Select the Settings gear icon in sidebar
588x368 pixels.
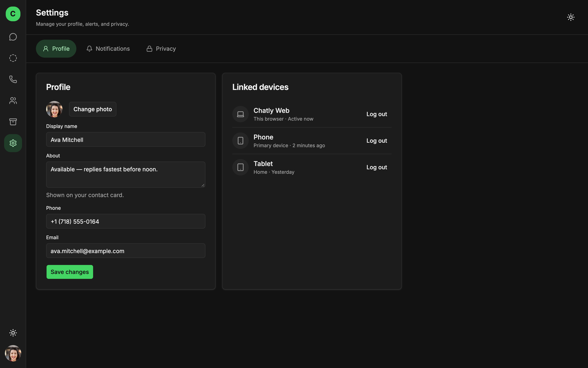[x=13, y=143]
